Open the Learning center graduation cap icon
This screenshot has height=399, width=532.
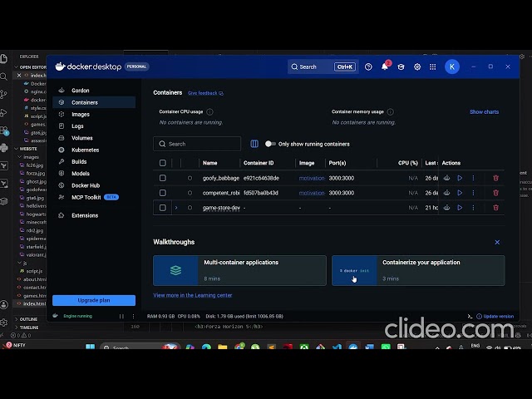coord(401,66)
